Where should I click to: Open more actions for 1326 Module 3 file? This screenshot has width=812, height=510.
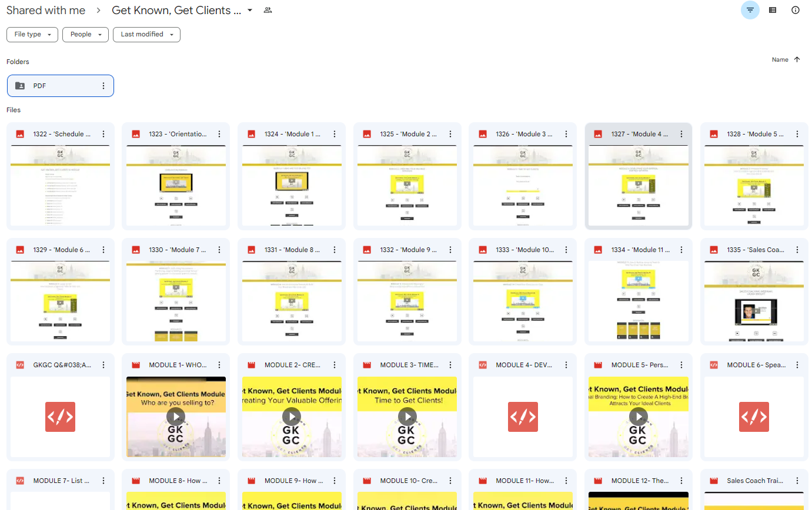pyautogui.click(x=566, y=135)
